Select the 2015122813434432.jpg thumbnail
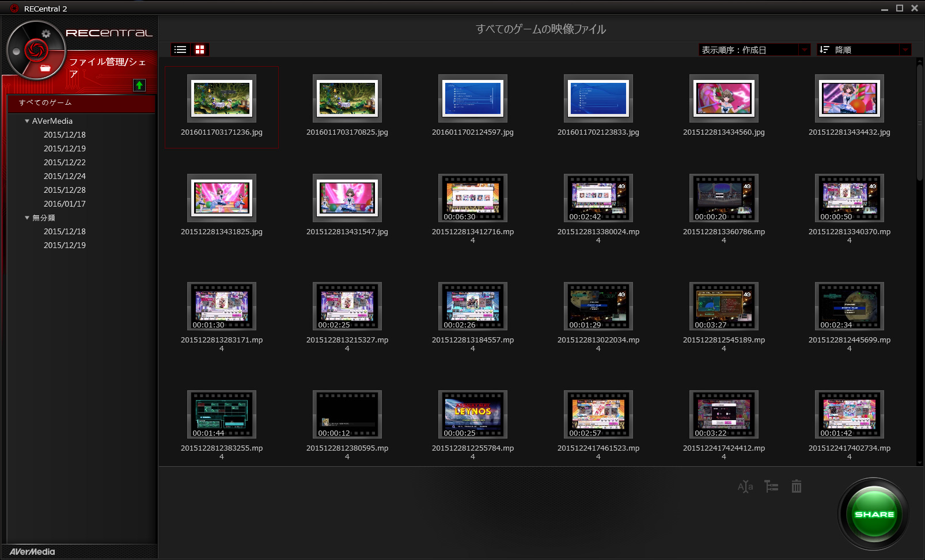925x560 pixels. click(850, 98)
